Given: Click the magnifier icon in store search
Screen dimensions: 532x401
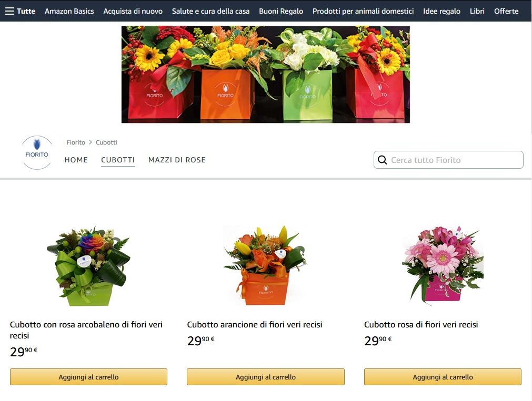Looking at the screenshot, I should (383, 160).
